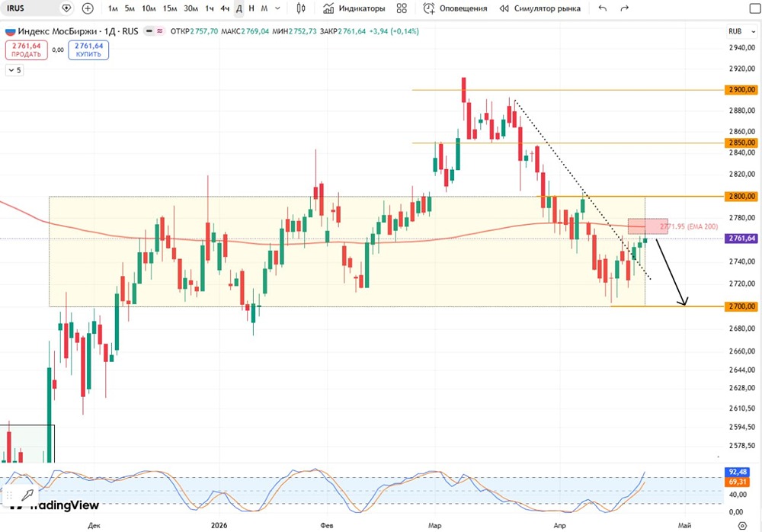
Task: Open the Индикаторы panel
Action: point(354,8)
